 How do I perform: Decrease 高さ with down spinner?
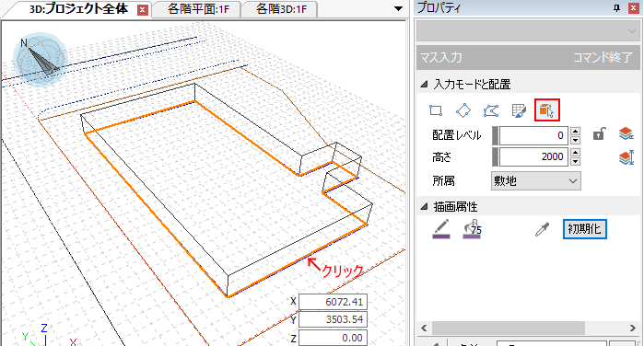pos(576,161)
